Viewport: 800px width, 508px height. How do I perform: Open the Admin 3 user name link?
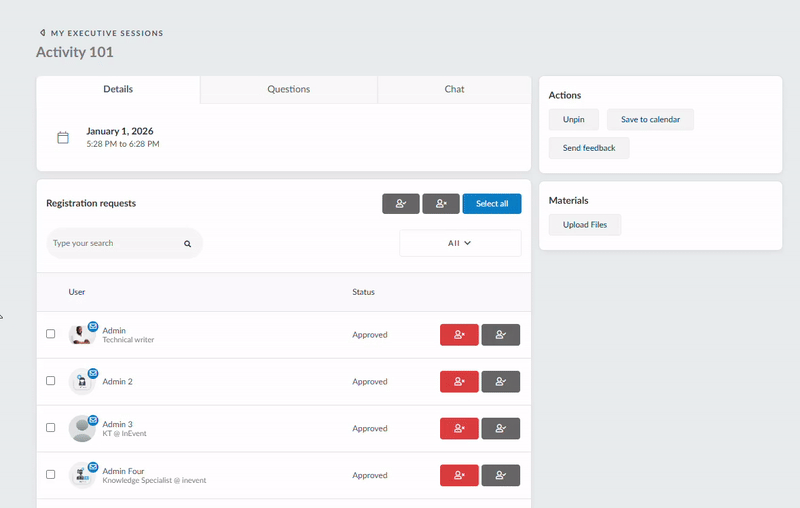117,424
